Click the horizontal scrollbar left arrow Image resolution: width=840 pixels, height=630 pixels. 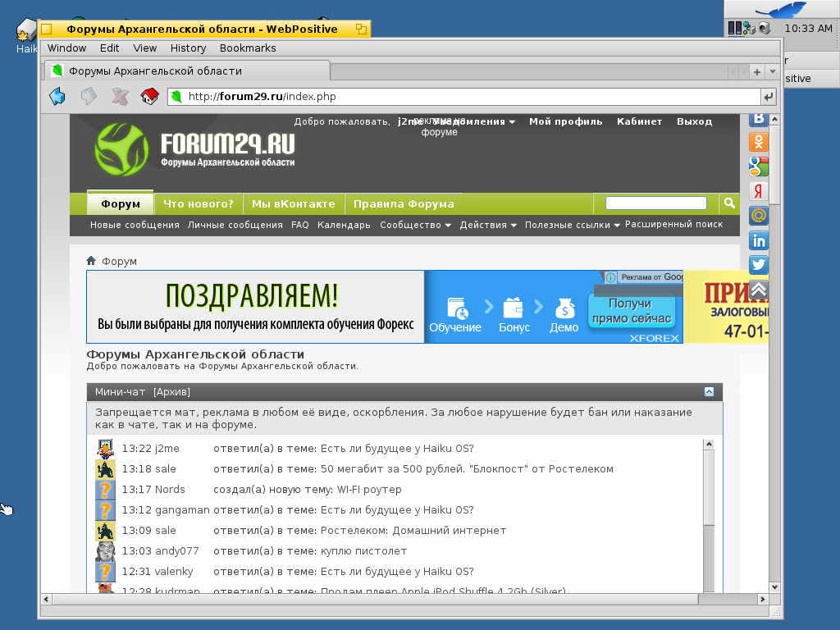click(x=47, y=599)
